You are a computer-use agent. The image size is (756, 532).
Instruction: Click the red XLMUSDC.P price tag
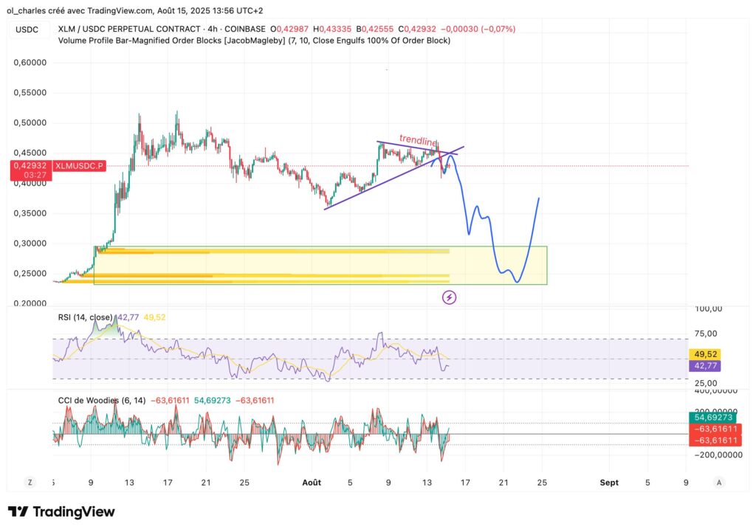(78, 166)
